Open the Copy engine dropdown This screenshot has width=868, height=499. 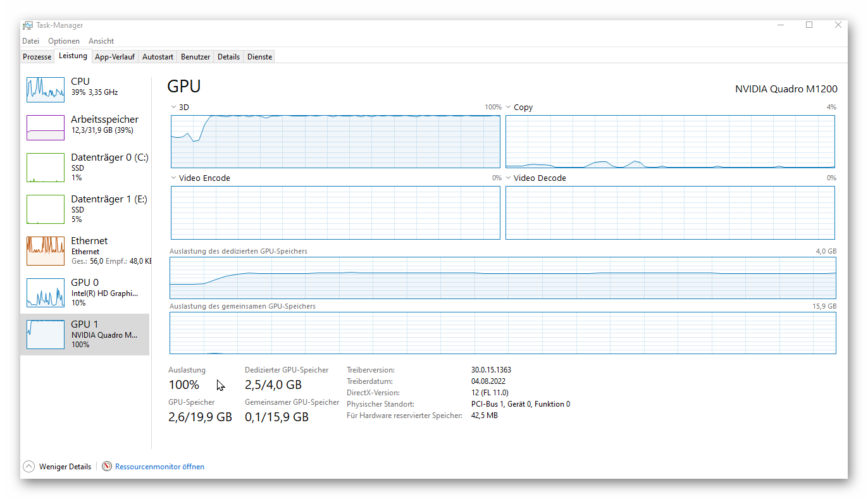coord(509,108)
